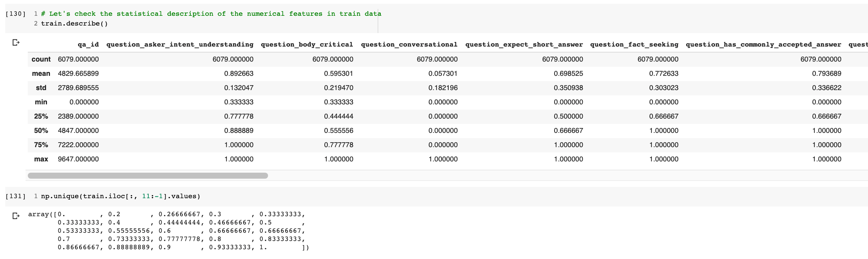Click qa_id 75% value 7222.000000
This screenshot has width=868, height=259.
pyautogui.click(x=78, y=145)
